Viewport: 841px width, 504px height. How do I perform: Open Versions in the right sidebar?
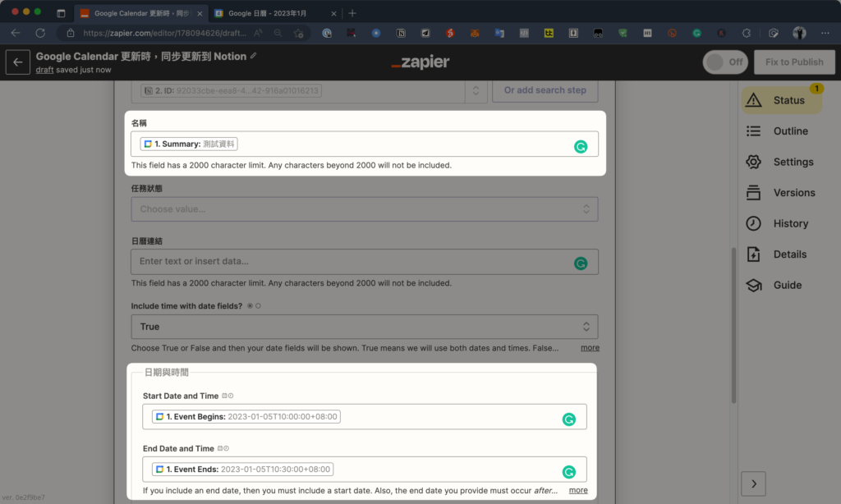(782, 192)
